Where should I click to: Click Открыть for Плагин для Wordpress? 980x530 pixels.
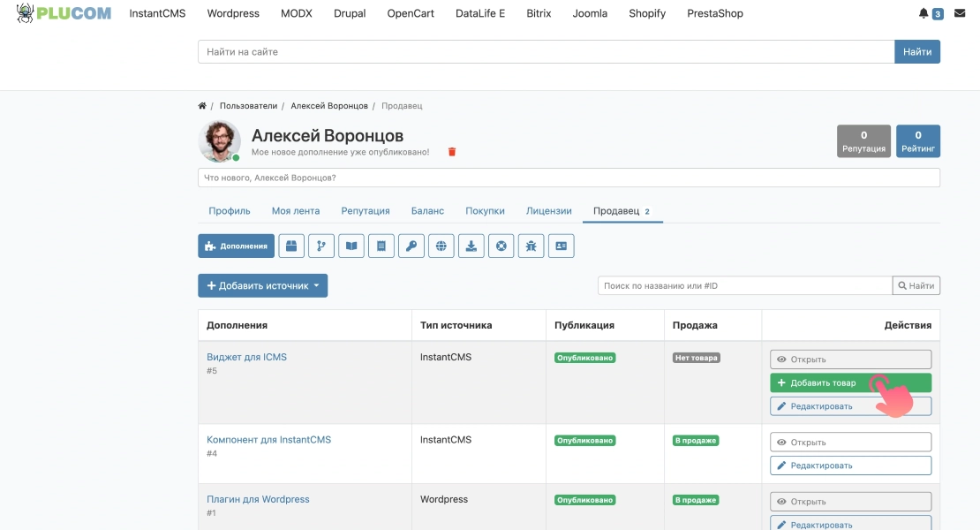(x=850, y=502)
